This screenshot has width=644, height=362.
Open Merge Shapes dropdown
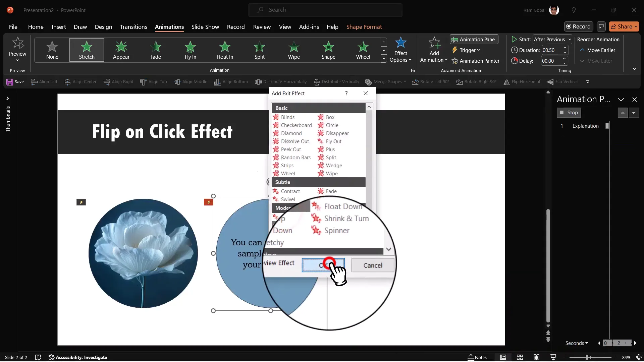click(x=385, y=82)
